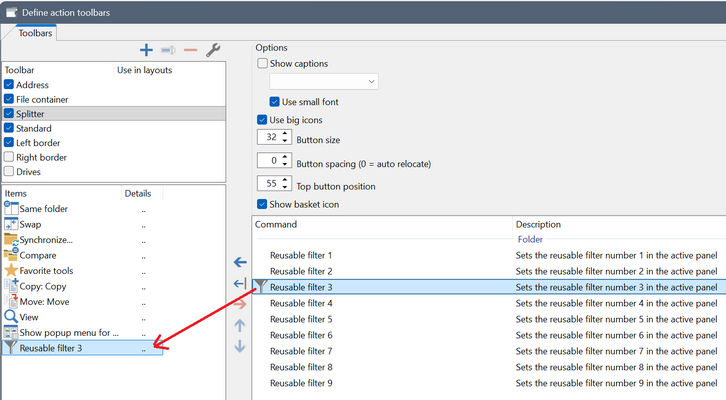Click the move down arrow icon
This screenshot has height=400, width=726.
click(240, 346)
